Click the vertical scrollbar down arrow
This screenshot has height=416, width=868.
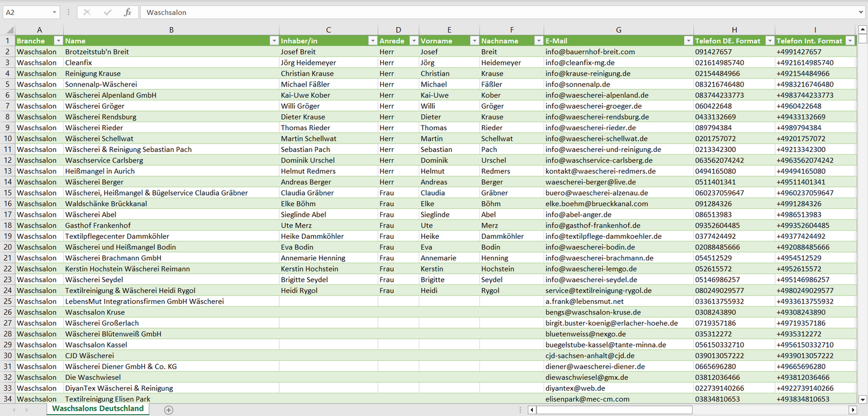pos(863,399)
